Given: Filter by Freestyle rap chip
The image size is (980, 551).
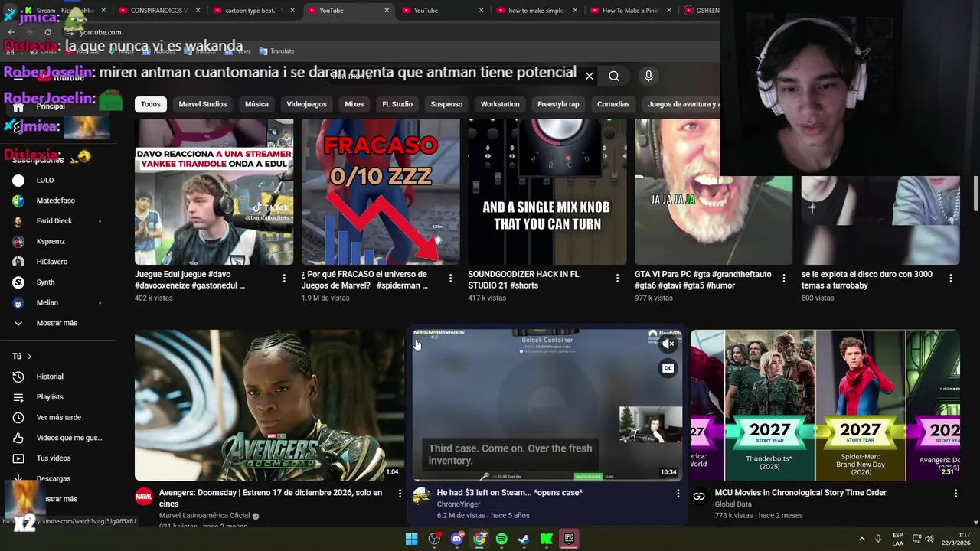Looking at the screenshot, I should tap(558, 104).
